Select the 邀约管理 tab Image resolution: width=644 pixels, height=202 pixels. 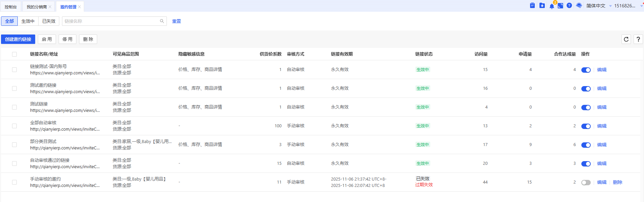click(x=68, y=7)
